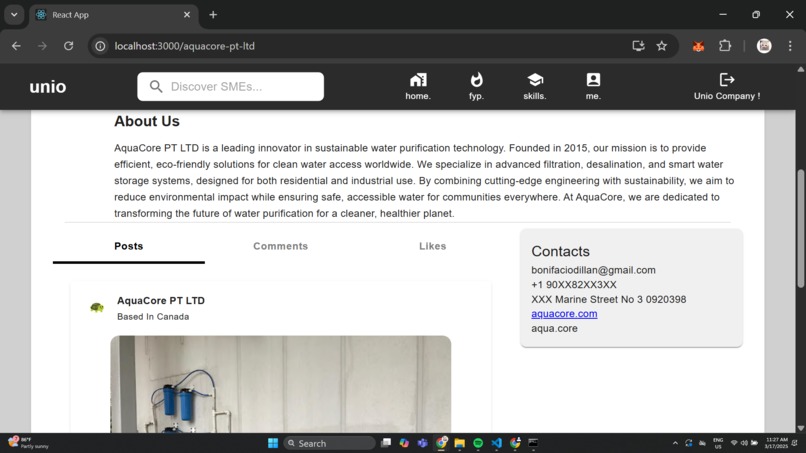
Task: Open the Chrome three-dot menu
Action: point(790,46)
